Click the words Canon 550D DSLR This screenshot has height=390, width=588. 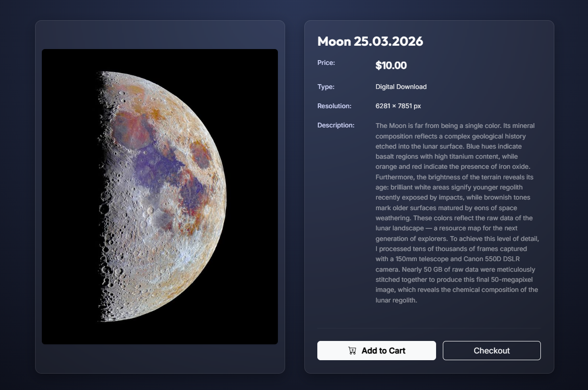click(491, 259)
